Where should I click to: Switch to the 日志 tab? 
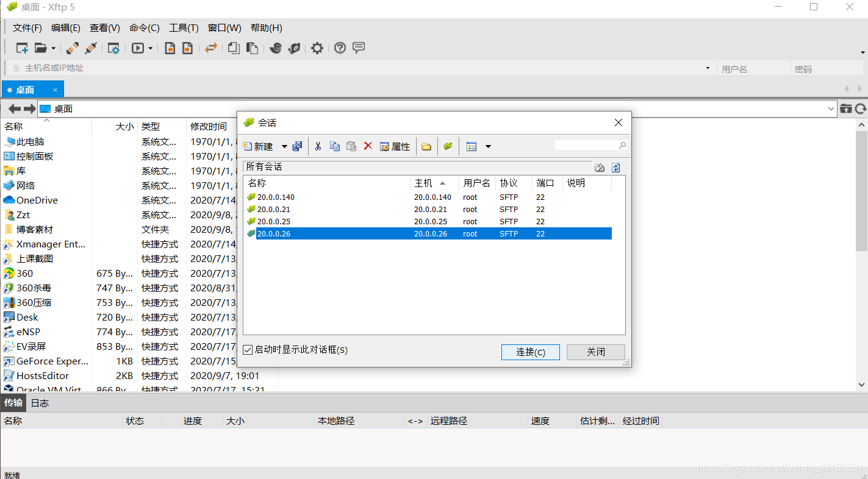pos(40,403)
